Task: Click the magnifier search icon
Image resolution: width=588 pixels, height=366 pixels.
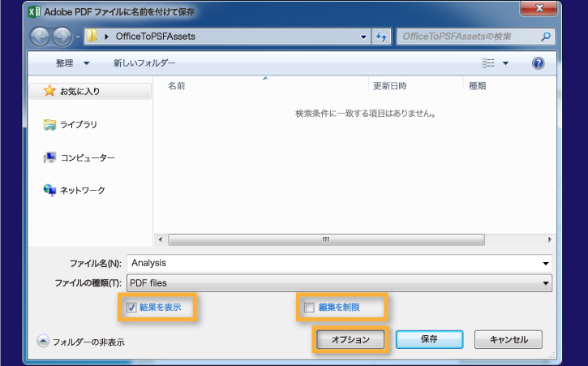Action: pos(546,37)
